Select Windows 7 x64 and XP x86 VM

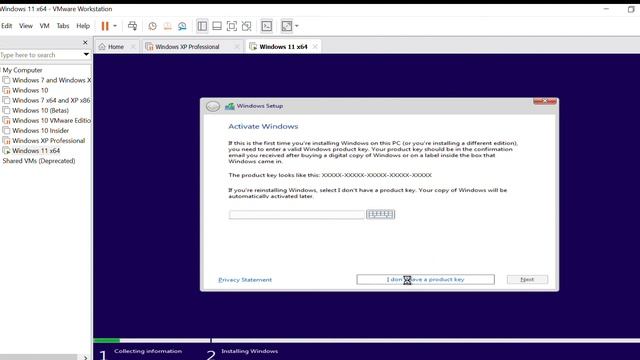tap(47, 100)
